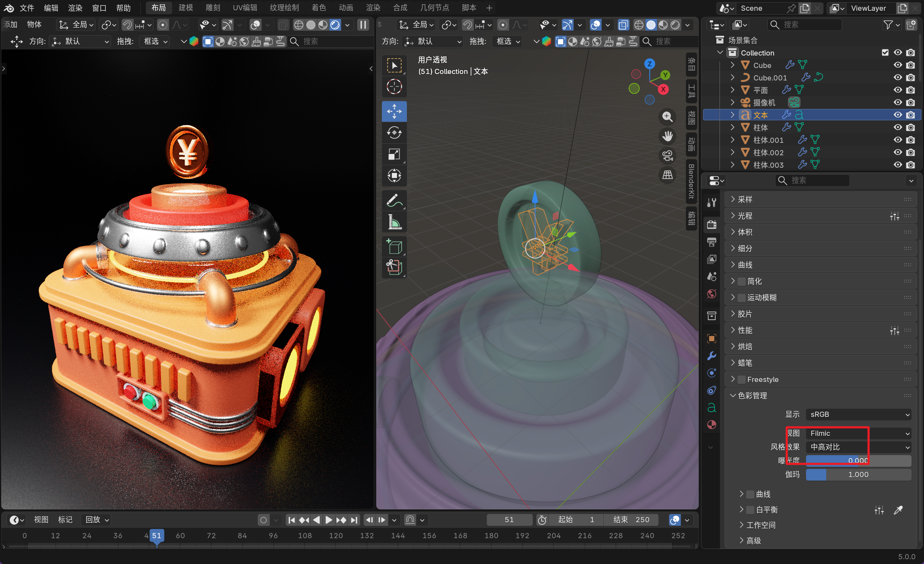Image resolution: width=924 pixels, height=564 pixels.
Task: Enable the Freestyle checkbox
Action: (x=741, y=379)
